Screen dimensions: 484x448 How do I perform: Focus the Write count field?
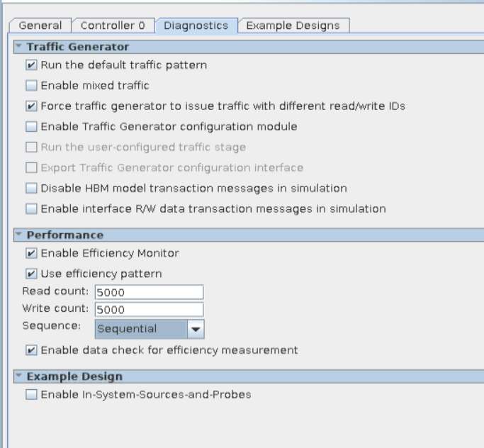(148, 310)
